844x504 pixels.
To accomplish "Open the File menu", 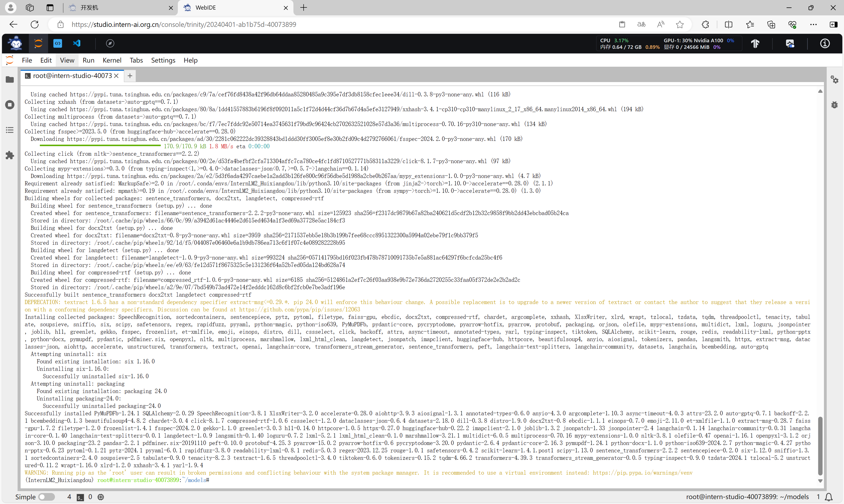I will (x=27, y=60).
